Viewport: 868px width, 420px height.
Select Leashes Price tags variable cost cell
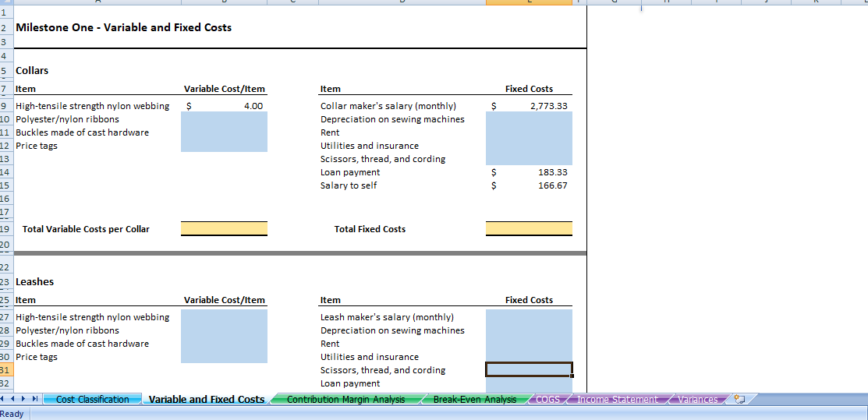pyautogui.click(x=224, y=357)
